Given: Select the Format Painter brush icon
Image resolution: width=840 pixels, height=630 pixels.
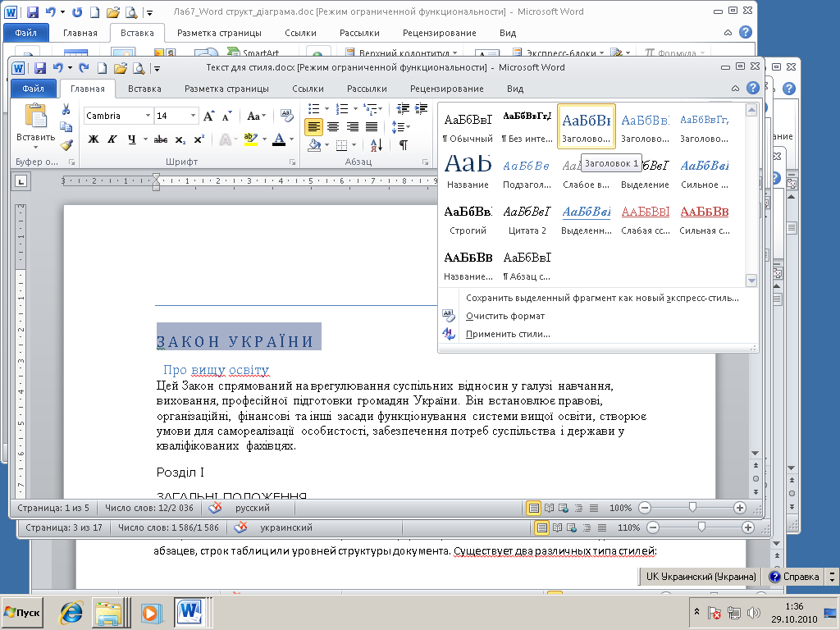Looking at the screenshot, I should point(66,144).
